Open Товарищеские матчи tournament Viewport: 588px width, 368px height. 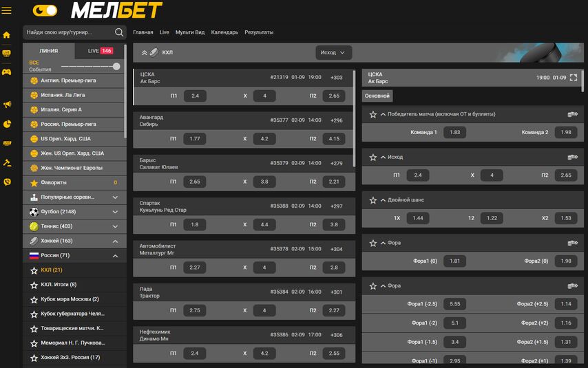(x=74, y=329)
